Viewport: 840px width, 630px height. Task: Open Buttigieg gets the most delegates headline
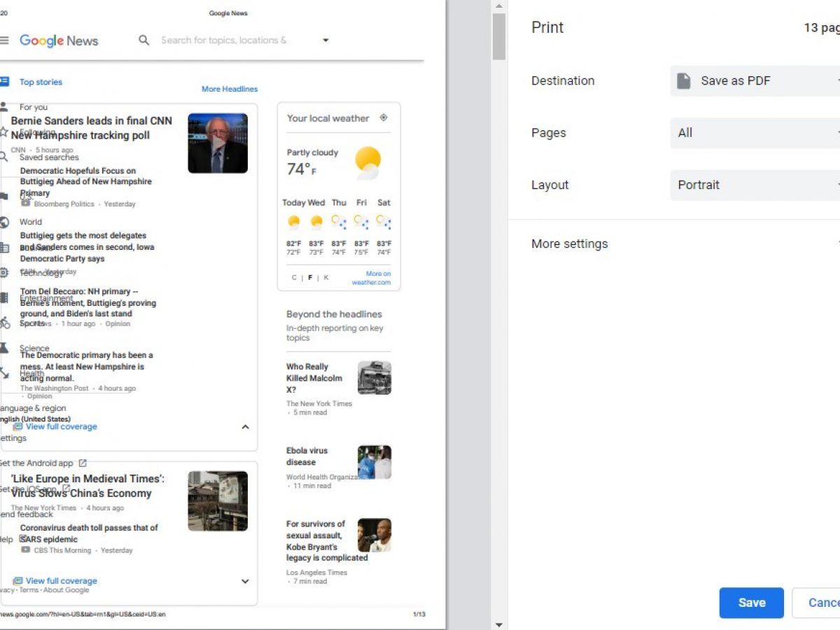click(87, 247)
